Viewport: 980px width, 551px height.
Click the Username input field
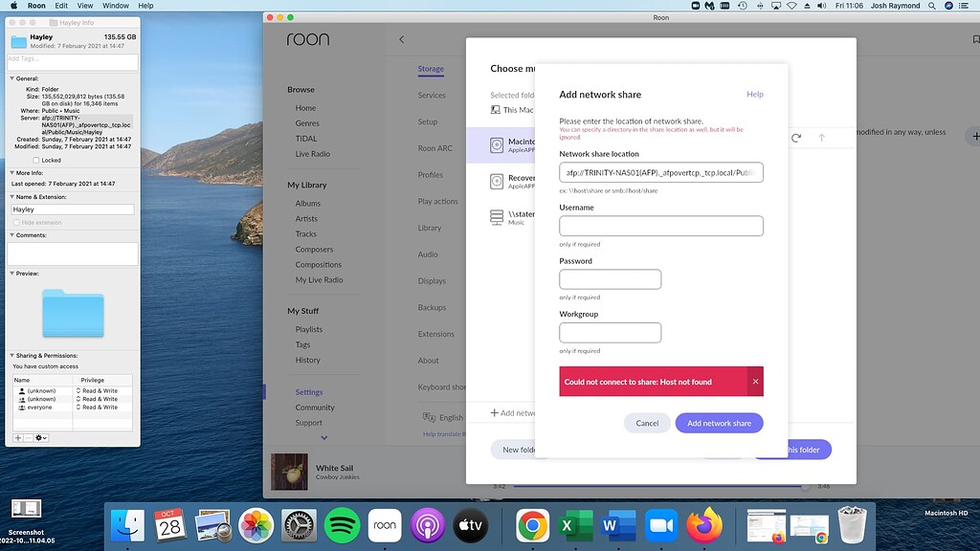pyautogui.click(x=658, y=225)
